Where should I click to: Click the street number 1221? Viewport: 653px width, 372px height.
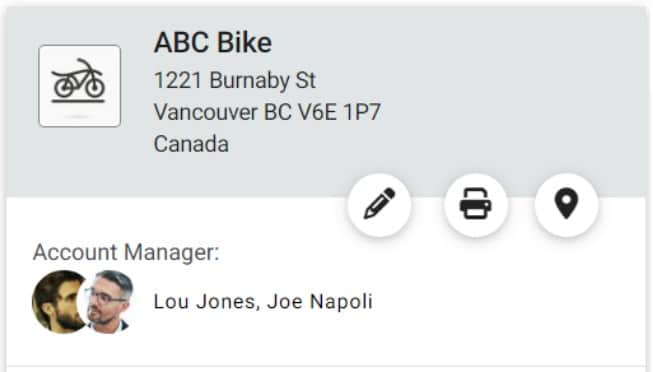click(x=178, y=80)
